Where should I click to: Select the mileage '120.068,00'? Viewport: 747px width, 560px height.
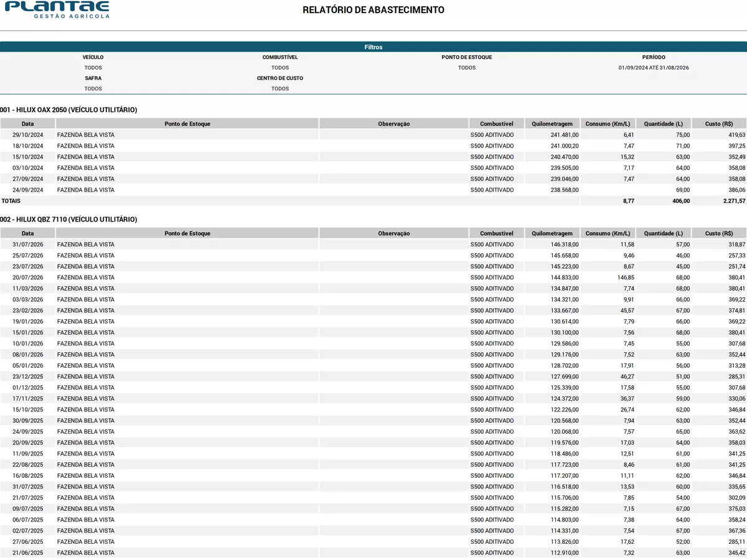pyautogui.click(x=565, y=432)
